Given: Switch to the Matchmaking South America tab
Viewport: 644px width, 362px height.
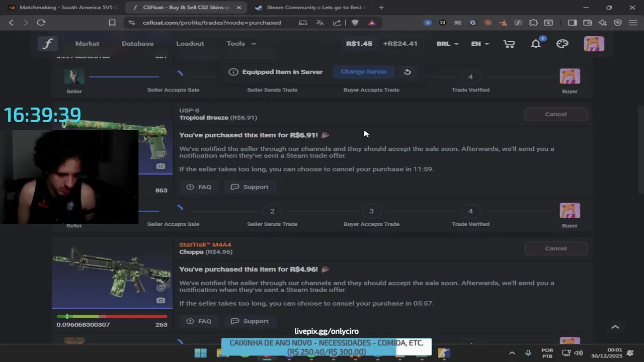Looking at the screenshot, I should pyautogui.click(x=62, y=8).
